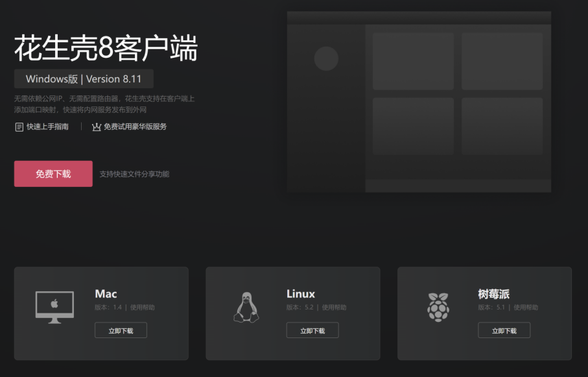Download the Mac version with 立即下载
This screenshot has width=588, height=377.
click(x=121, y=330)
